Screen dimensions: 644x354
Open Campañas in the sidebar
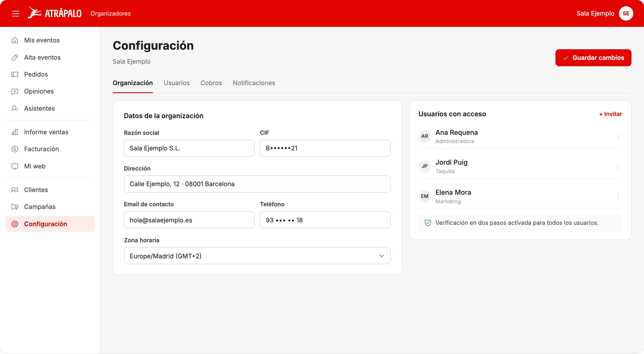50,207
